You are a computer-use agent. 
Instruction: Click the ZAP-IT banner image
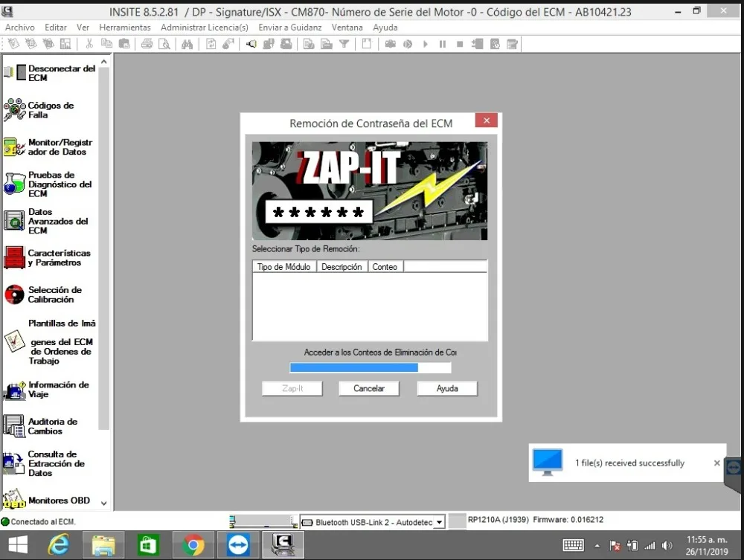(370, 190)
